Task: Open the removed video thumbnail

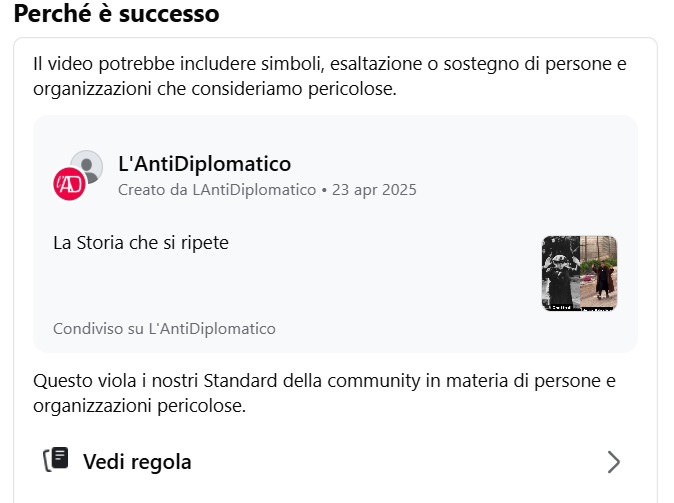Action: [579, 273]
